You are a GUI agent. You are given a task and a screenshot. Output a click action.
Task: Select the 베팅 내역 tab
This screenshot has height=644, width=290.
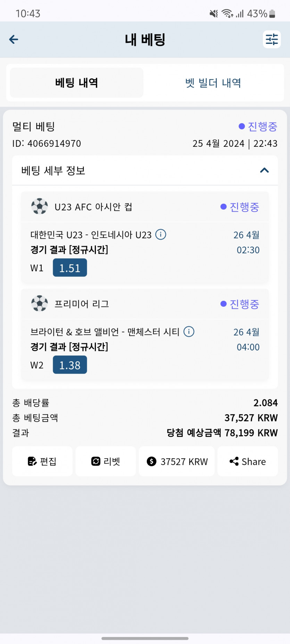tap(77, 83)
